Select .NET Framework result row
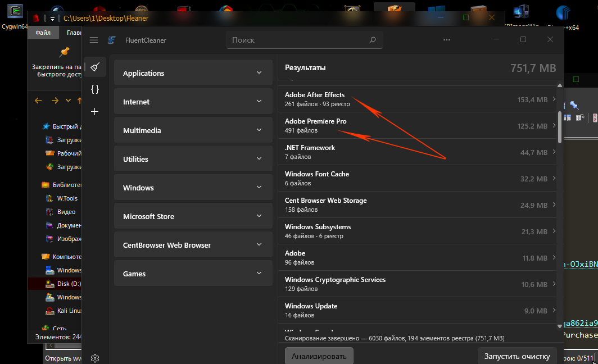Screen dimensions: 598x364 point(417,152)
